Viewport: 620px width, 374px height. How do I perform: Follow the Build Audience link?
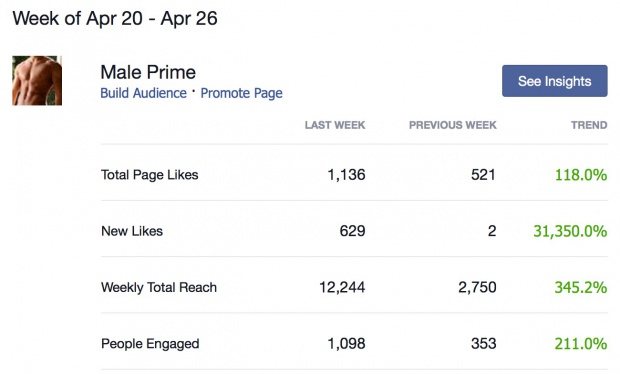tap(144, 93)
